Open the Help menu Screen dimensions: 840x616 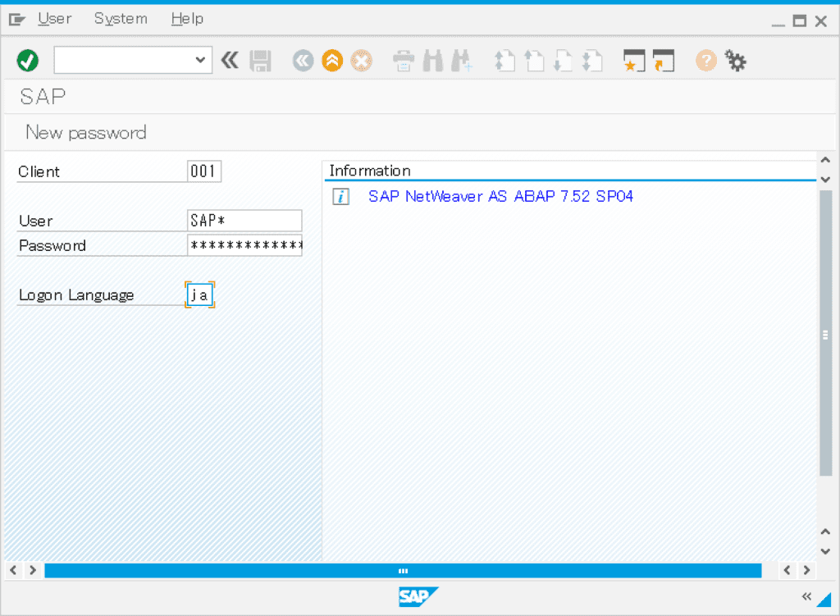[x=188, y=19]
